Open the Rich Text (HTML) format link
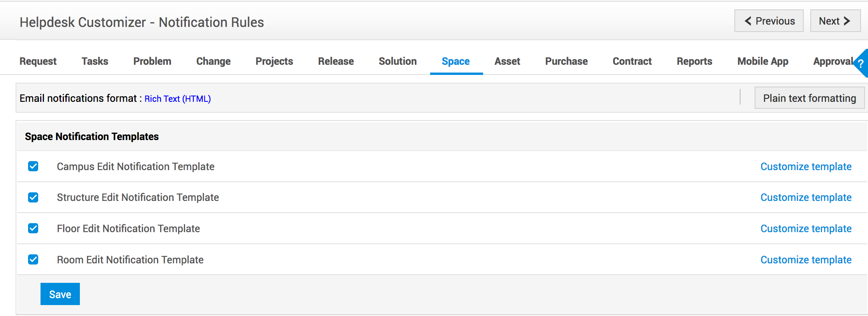The width and height of the screenshot is (868, 316). 178,99
